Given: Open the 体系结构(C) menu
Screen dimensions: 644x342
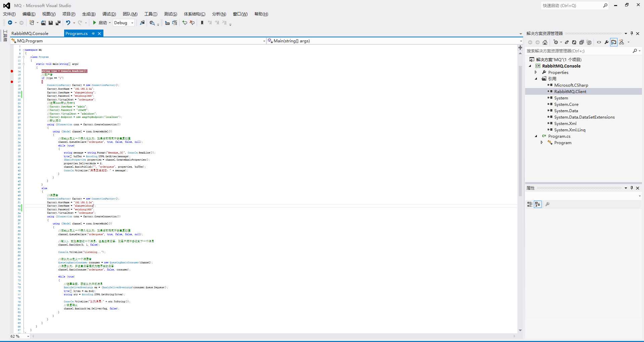Looking at the screenshot, I should 194,14.
